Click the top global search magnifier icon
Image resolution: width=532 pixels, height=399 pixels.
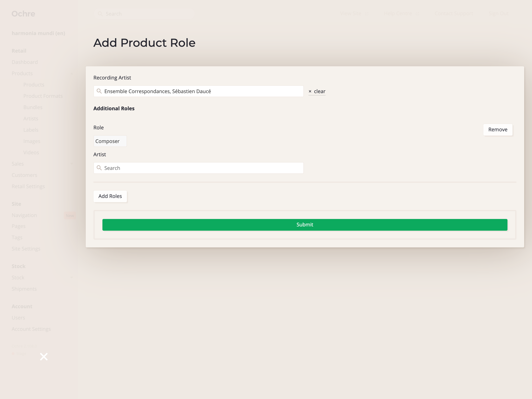click(100, 14)
